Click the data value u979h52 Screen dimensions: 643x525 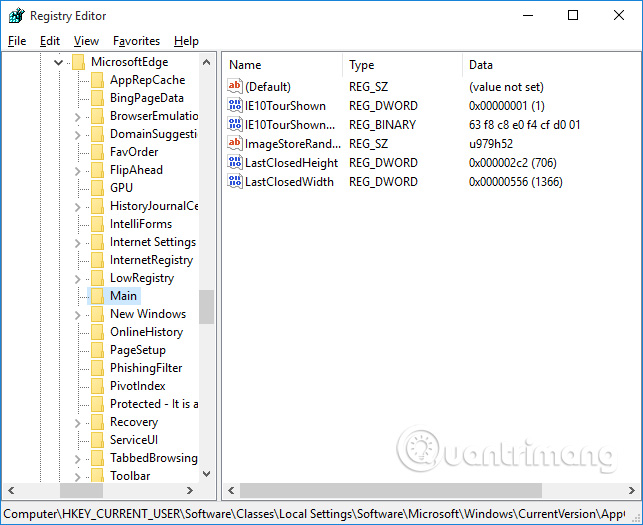(491, 144)
